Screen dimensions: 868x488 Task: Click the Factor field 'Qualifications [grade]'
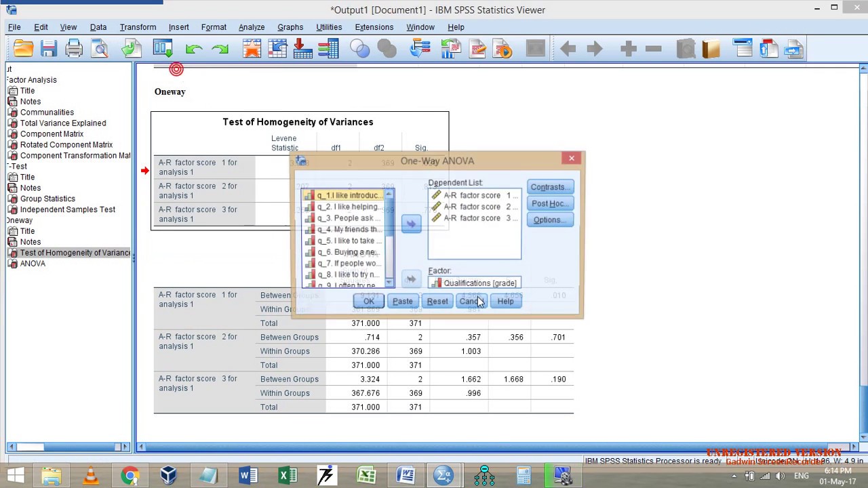(475, 283)
